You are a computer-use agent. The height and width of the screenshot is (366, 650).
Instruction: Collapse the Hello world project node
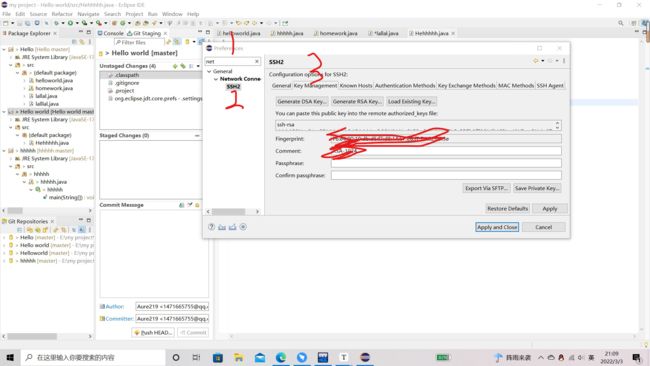point(4,112)
